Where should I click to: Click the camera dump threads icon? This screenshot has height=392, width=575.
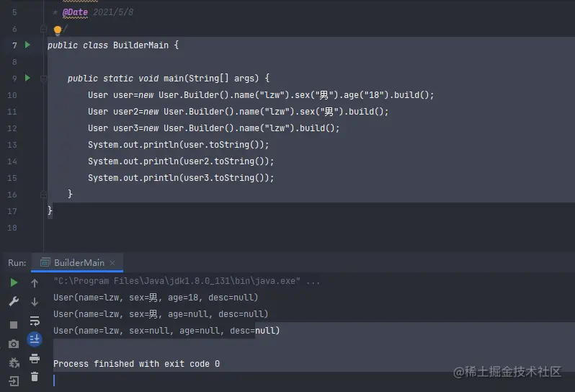coord(14,344)
